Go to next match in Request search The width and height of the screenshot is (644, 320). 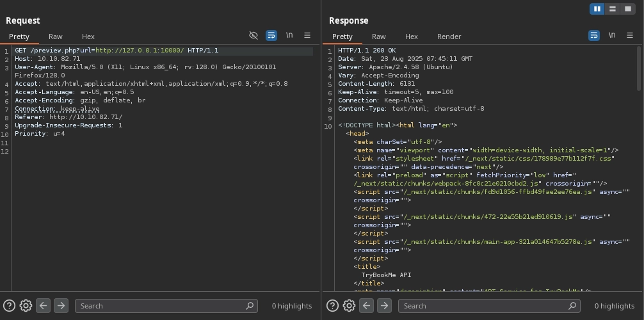(61, 306)
